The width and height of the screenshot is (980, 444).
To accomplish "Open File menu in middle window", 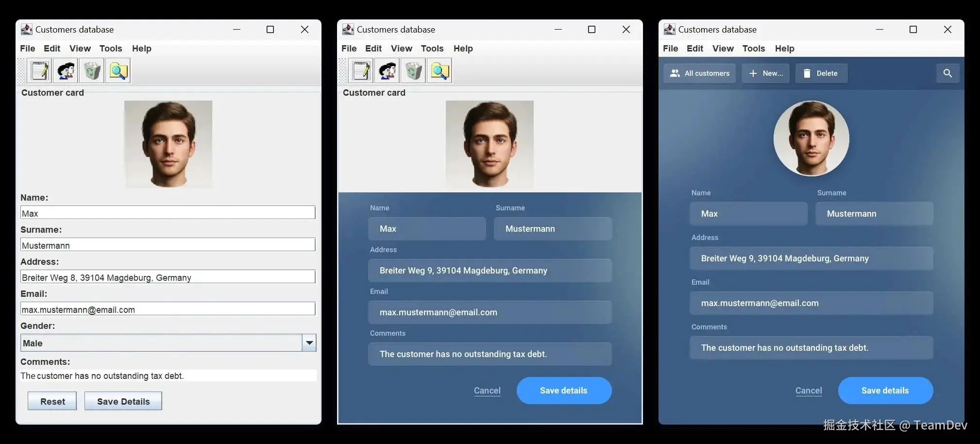I will (349, 49).
